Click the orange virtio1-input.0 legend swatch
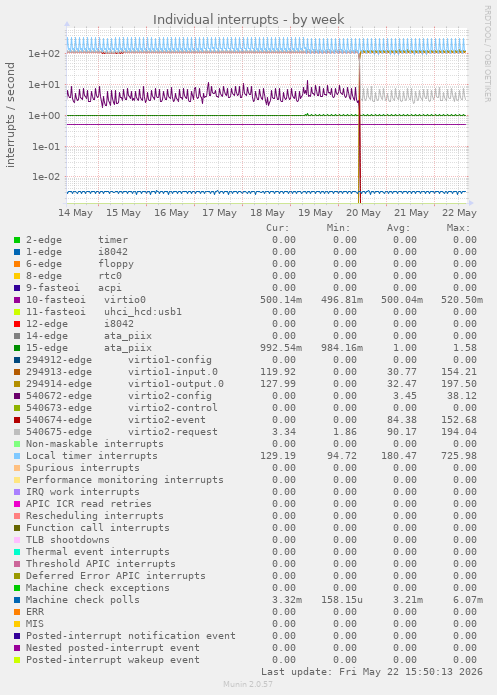This screenshot has width=497, height=695. pyautogui.click(x=17, y=372)
